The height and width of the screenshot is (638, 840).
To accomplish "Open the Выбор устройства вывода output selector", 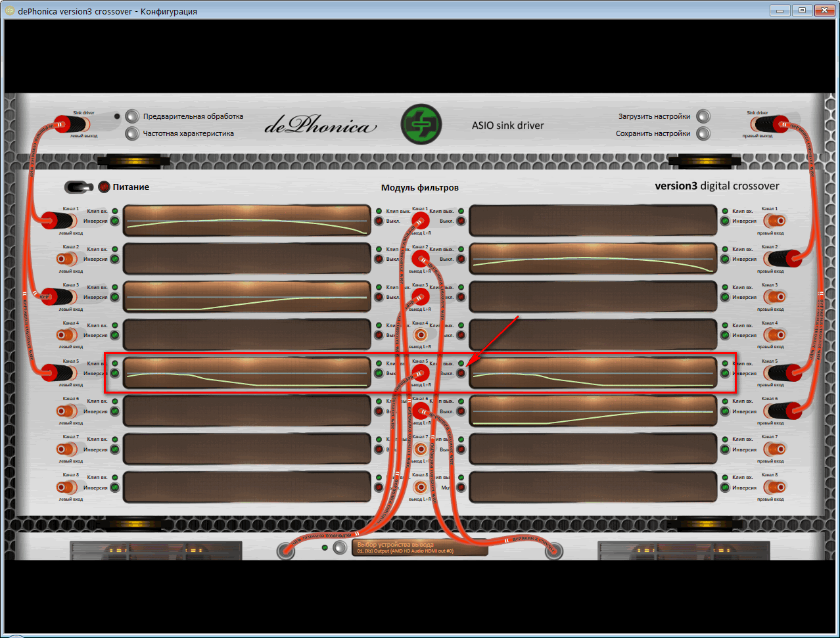I will 421,548.
